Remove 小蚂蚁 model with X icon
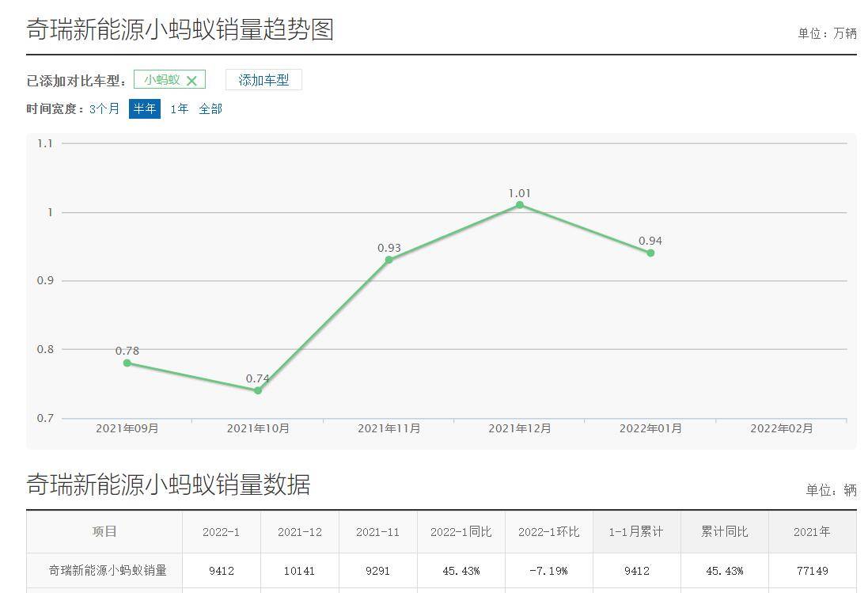This screenshot has width=868, height=593. tap(191, 81)
